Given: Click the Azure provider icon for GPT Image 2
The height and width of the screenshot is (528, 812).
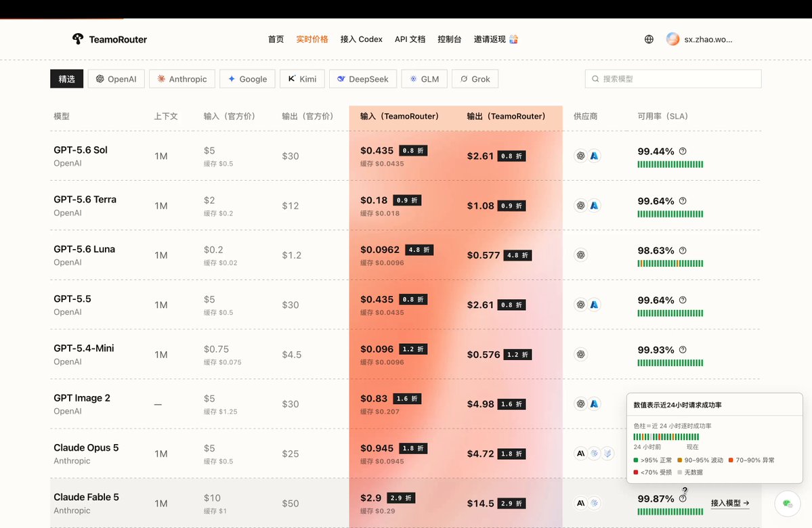Looking at the screenshot, I should coord(595,403).
